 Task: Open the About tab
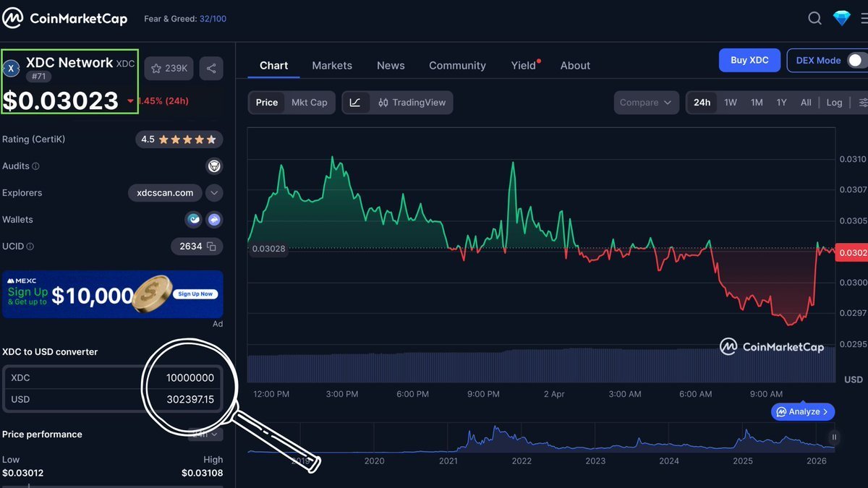pyautogui.click(x=575, y=66)
